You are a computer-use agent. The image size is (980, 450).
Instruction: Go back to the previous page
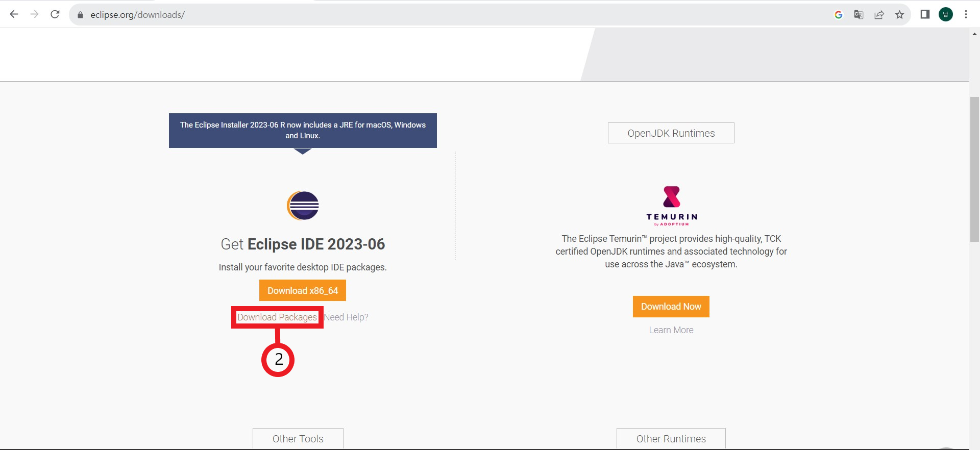(x=14, y=14)
